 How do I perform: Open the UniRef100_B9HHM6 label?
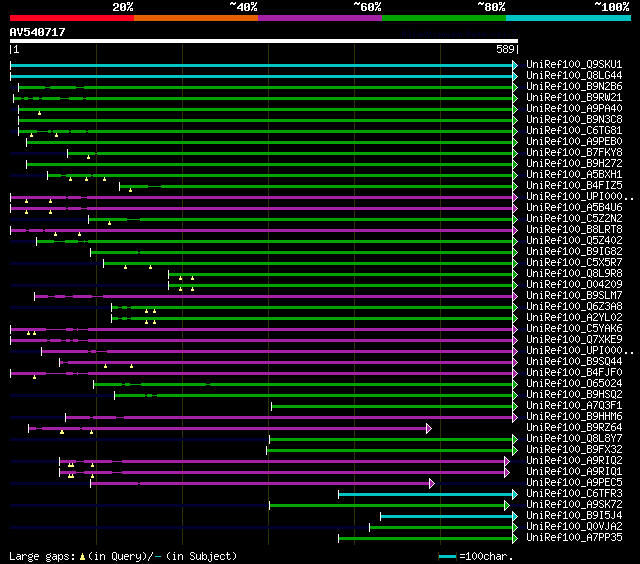point(574,417)
